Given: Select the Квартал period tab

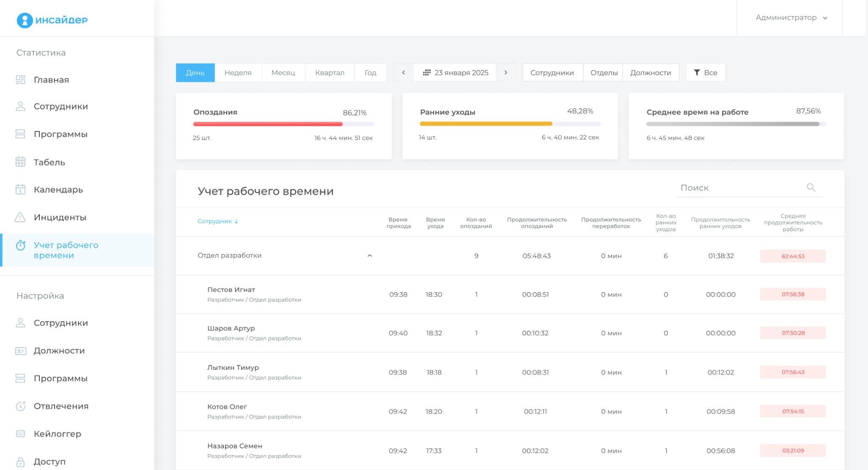Looking at the screenshot, I should [x=329, y=73].
